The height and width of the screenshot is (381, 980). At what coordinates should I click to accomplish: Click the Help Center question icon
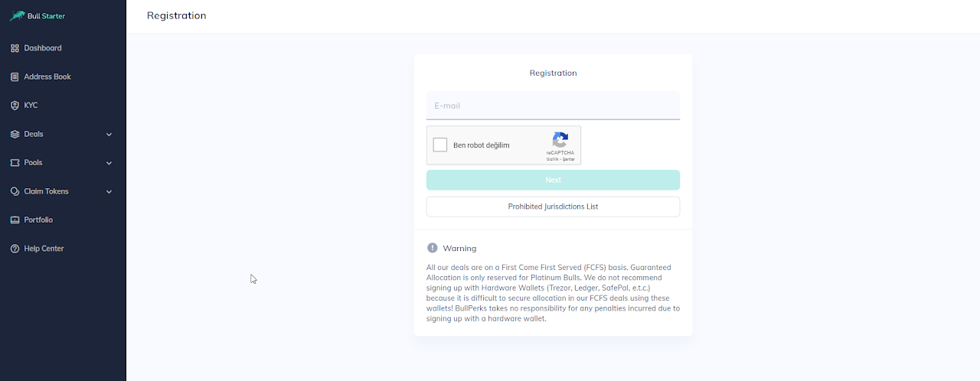[x=15, y=249]
